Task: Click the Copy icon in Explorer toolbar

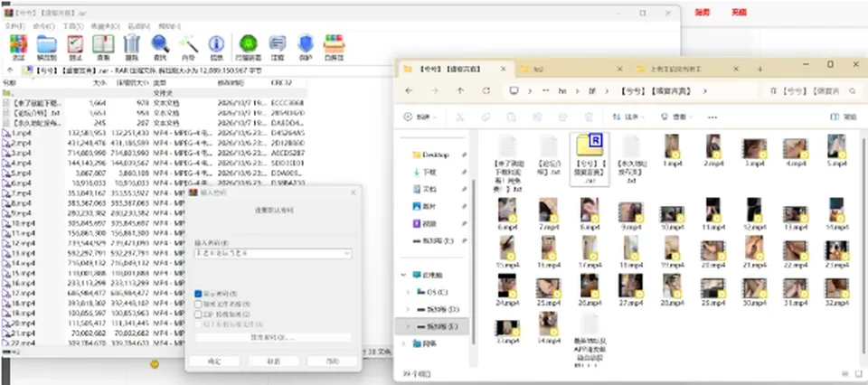Action: [x=486, y=117]
